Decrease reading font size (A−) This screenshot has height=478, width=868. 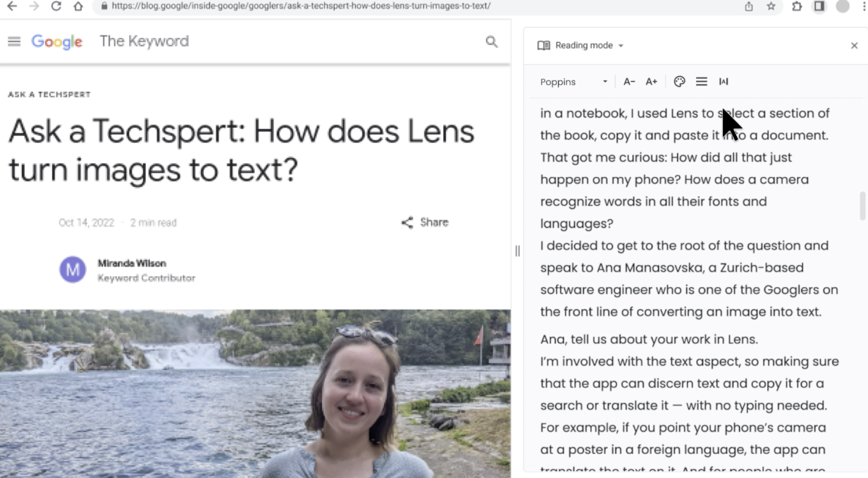coord(629,82)
